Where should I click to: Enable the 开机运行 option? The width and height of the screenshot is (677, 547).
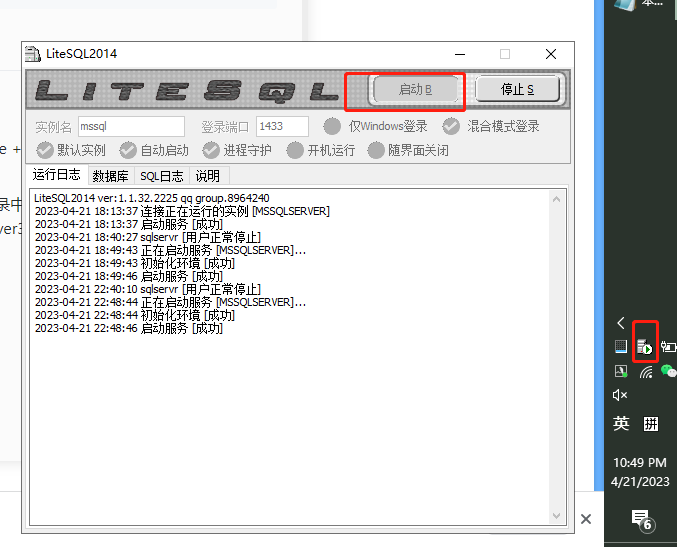click(295, 150)
